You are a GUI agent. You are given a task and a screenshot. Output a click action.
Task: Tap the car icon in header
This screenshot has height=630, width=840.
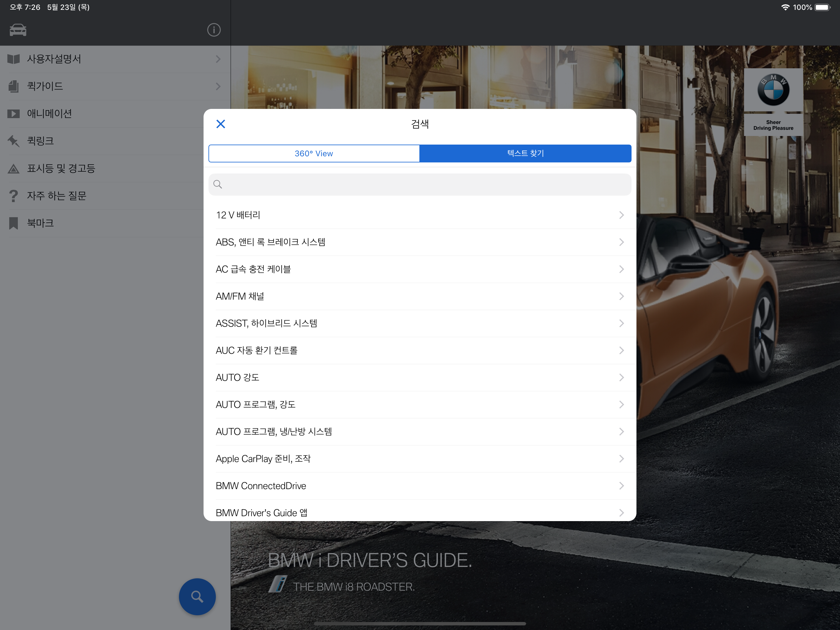coord(18,30)
